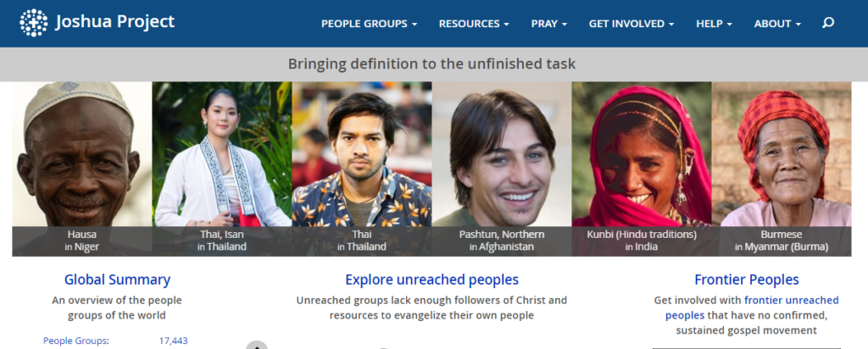Select the Thai, Isan woman photo
The image size is (868, 349).
[222, 169]
